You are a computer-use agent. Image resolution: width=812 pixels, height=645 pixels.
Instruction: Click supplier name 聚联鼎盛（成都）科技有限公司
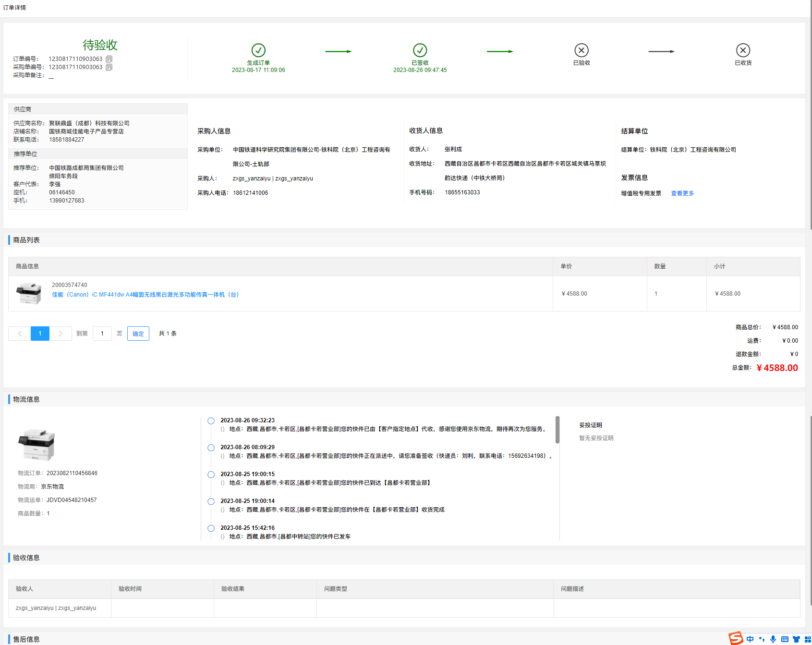[89, 123]
